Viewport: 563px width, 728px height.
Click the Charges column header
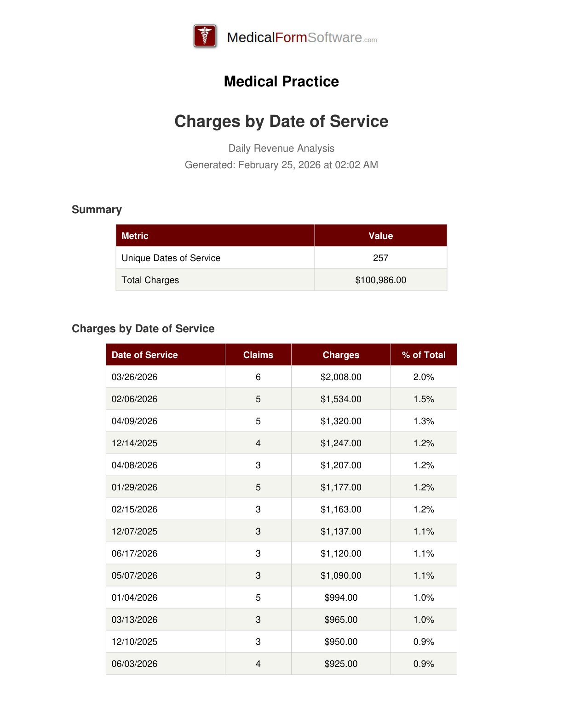[x=341, y=355]
